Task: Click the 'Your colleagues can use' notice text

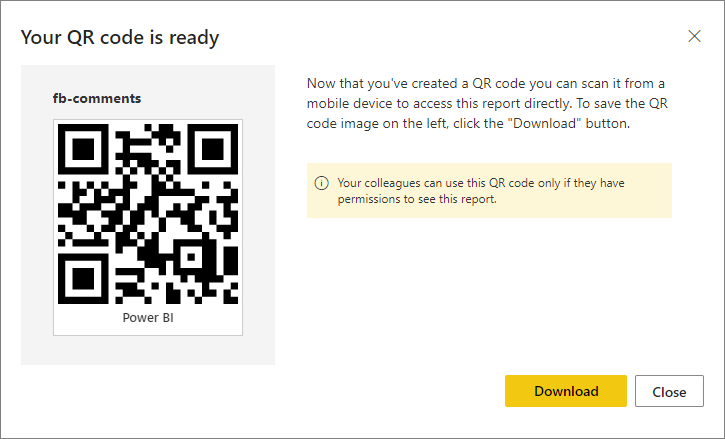Action: point(481,191)
